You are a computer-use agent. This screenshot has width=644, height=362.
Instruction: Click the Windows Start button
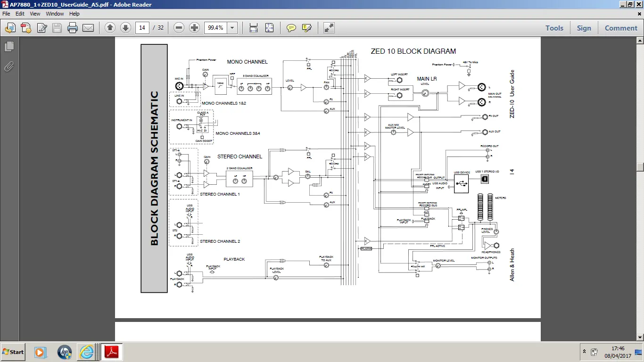point(13,352)
